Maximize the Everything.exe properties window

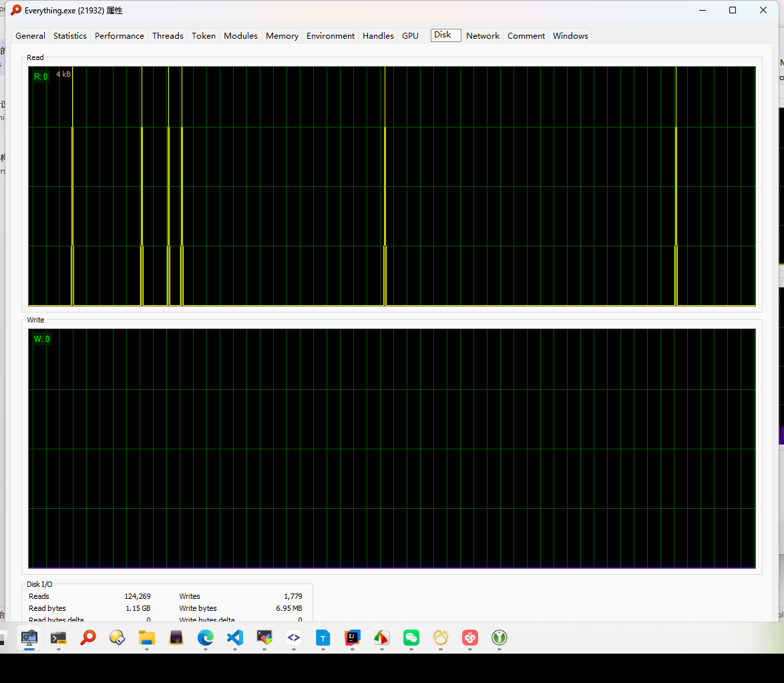pyautogui.click(x=733, y=10)
